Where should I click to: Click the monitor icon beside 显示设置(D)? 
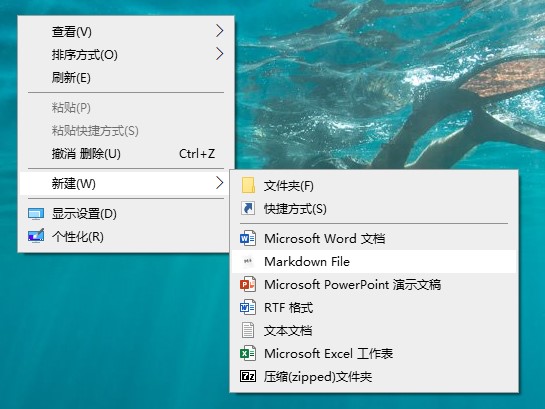click(x=36, y=214)
